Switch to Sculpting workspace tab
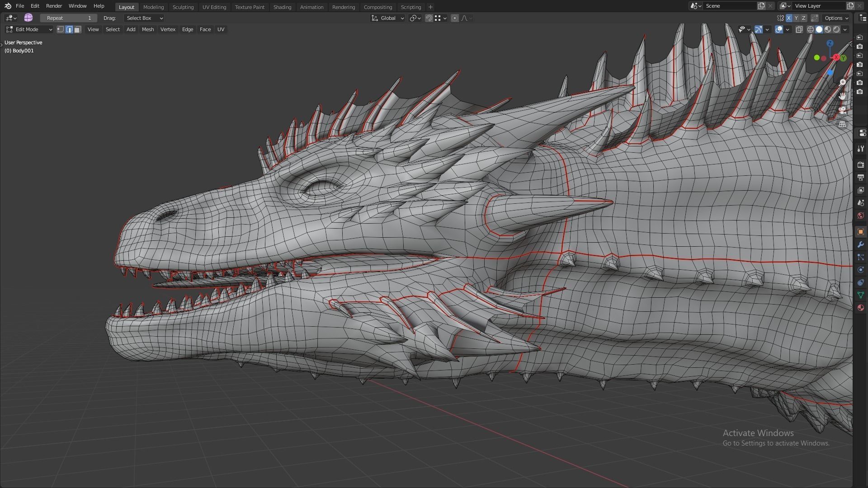 (x=183, y=7)
